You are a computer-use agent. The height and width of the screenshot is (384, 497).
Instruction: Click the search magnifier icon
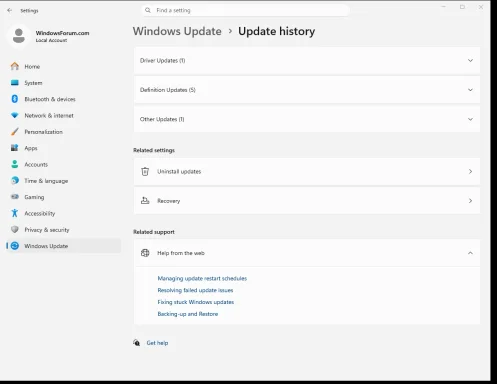148,10
